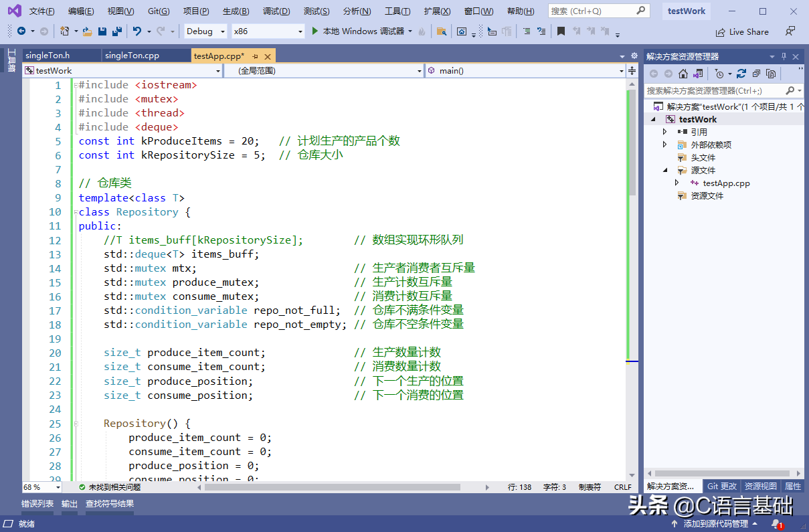
Task: Click the Open File folder icon
Action: pos(88,31)
